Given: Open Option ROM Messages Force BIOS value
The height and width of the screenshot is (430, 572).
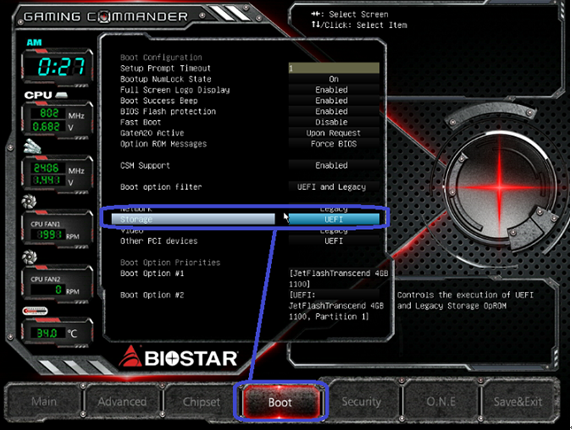Looking at the screenshot, I should click(334, 144).
